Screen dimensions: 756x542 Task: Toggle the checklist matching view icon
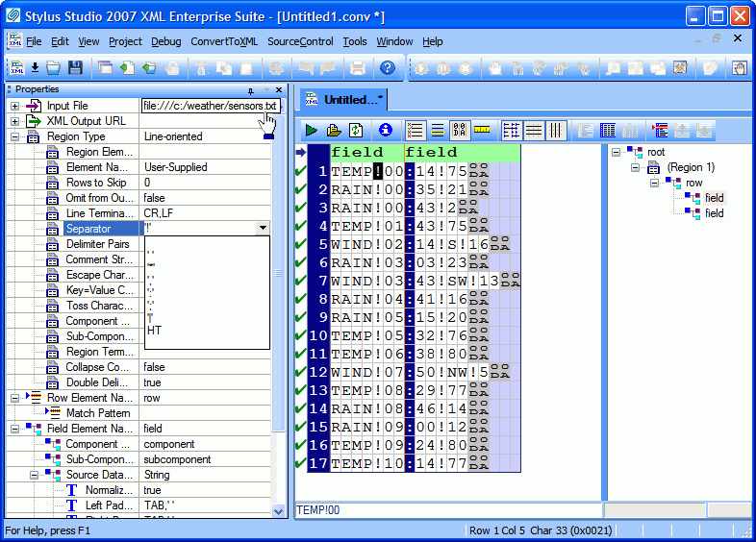coord(415,130)
